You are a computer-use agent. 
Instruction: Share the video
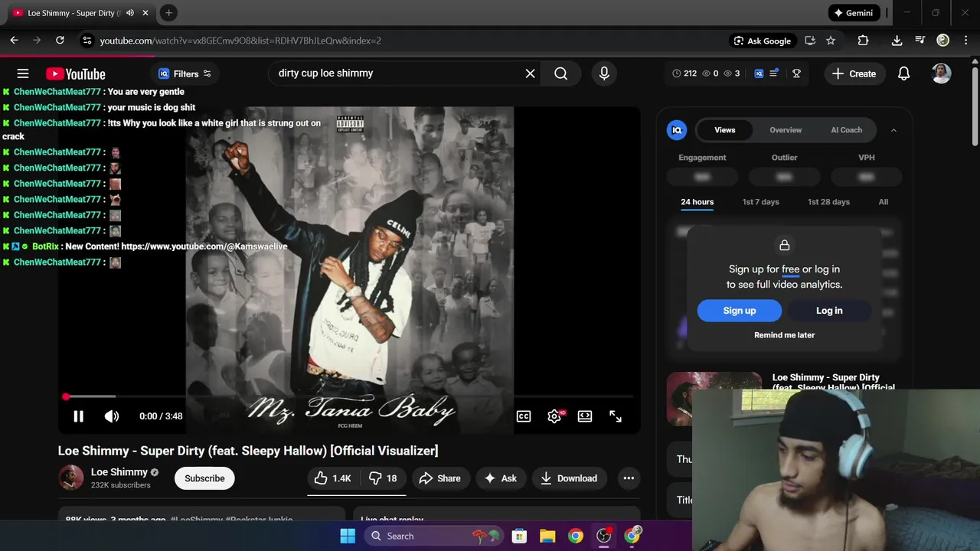(440, 478)
